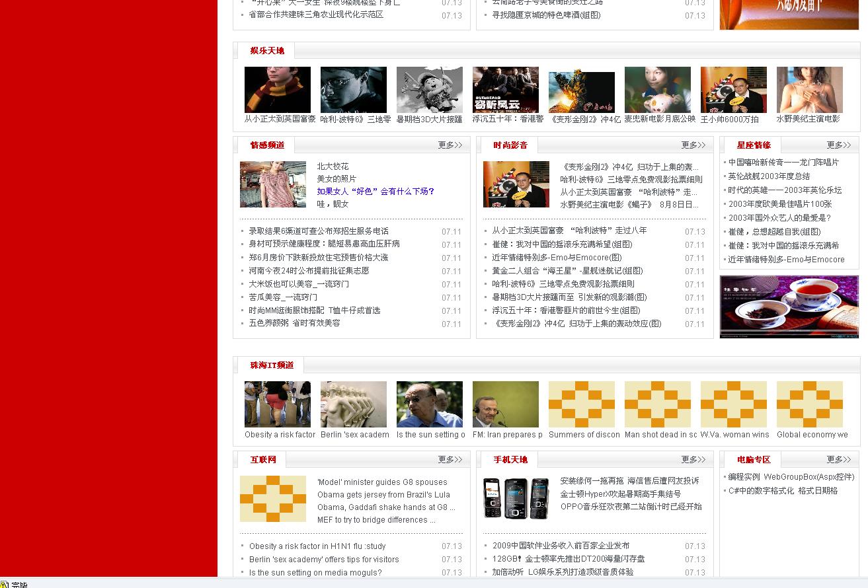Open thumbnail above 暑期档3D大片接踵

click(x=430, y=90)
